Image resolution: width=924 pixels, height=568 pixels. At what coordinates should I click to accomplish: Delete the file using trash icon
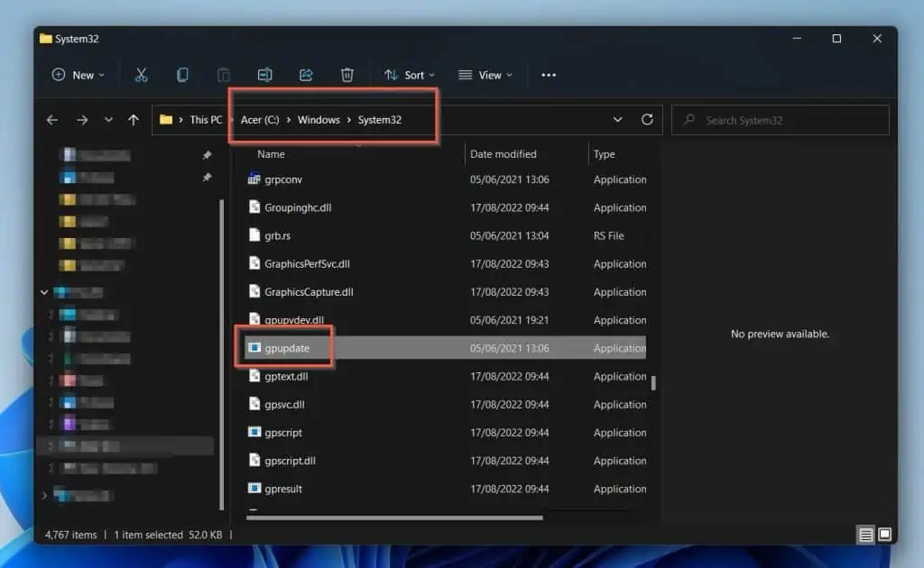click(x=347, y=75)
